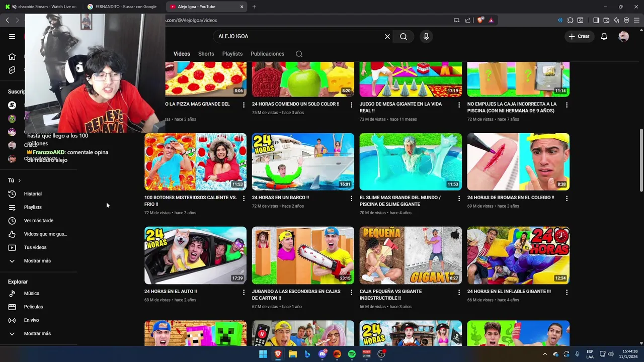644x362 pixels.
Task: Toggle the browser sidebar panel
Action: click(x=596, y=20)
